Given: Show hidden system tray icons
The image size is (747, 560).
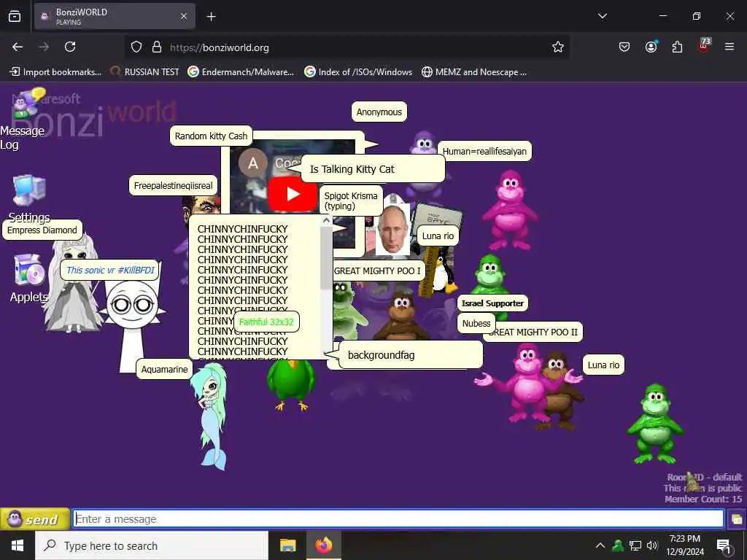Looking at the screenshot, I should pyautogui.click(x=600, y=545).
